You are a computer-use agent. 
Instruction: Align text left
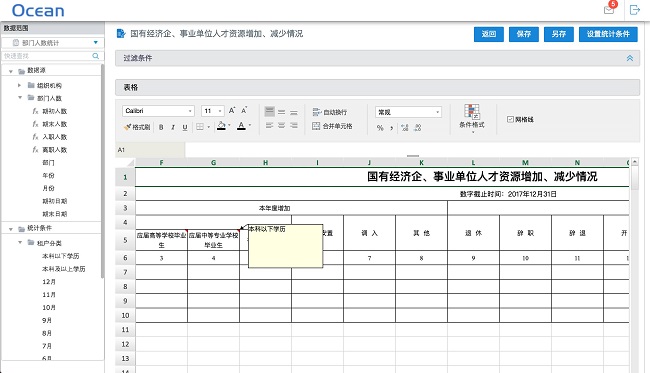click(269, 126)
